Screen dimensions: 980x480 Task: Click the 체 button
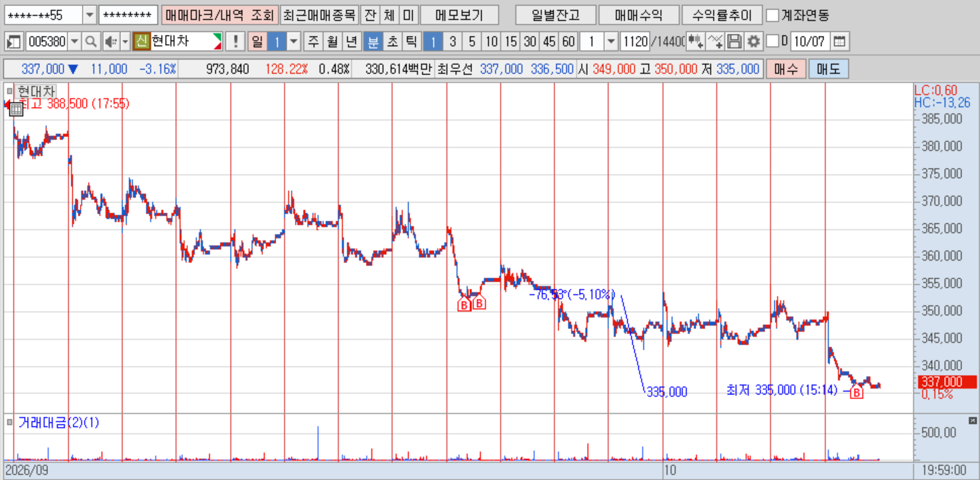[x=389, y=15]
